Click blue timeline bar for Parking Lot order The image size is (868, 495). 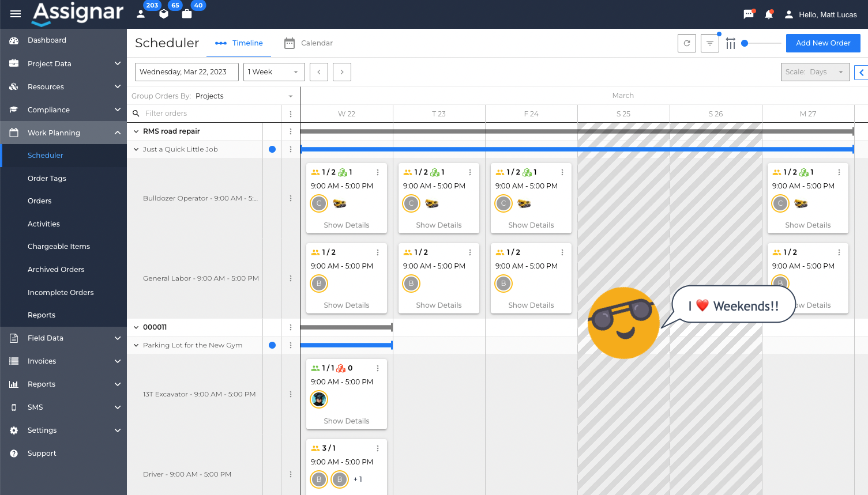(346, 345)
